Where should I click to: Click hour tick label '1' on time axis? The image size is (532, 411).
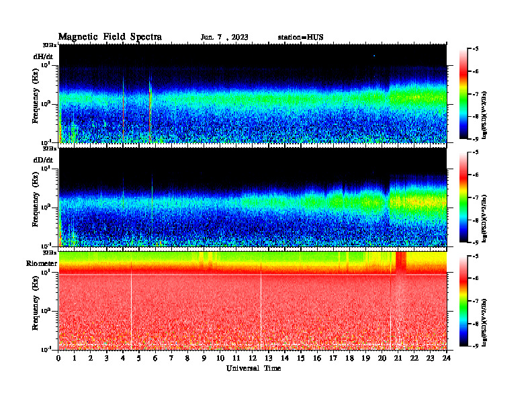tap(75, 358)
